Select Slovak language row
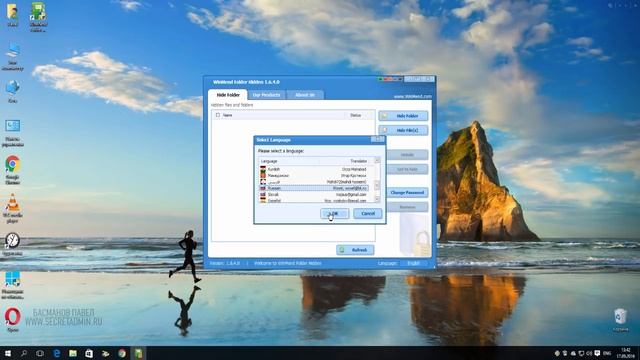 pyautogui.click(x=314, y=195)
